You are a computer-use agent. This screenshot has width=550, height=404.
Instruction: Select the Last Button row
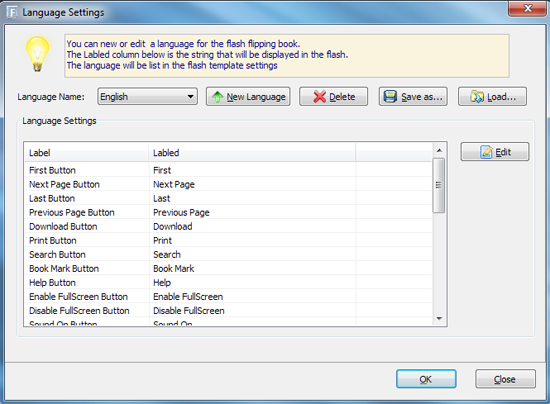click(228, 198)
